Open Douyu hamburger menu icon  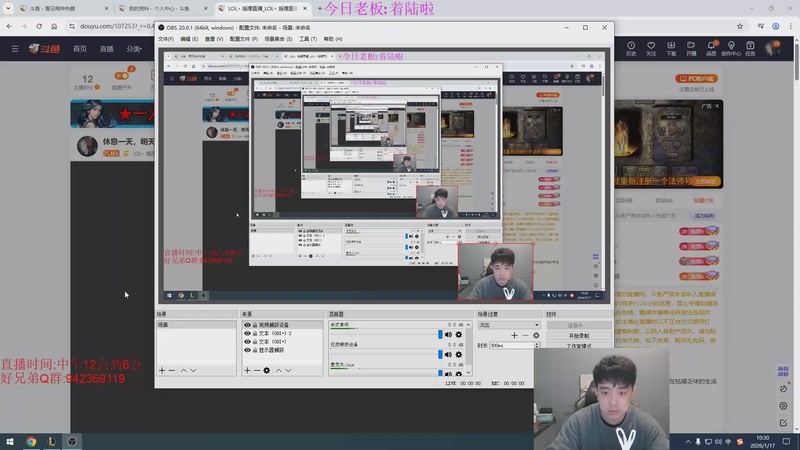(15, 48)
